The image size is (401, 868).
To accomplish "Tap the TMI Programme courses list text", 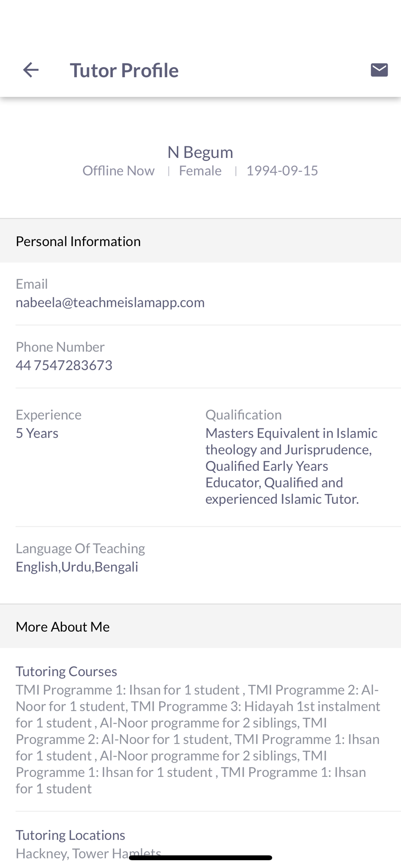I will tap(198, 739).
